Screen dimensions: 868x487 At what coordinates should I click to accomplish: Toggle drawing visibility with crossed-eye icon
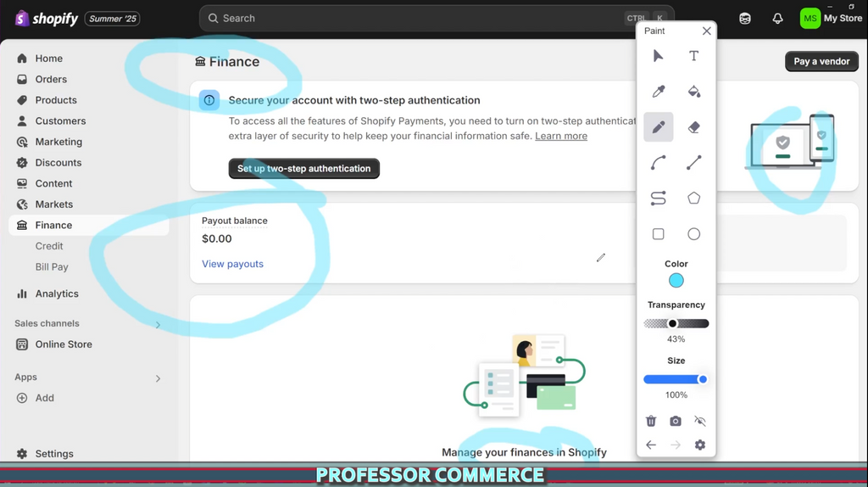click(699, 421)
